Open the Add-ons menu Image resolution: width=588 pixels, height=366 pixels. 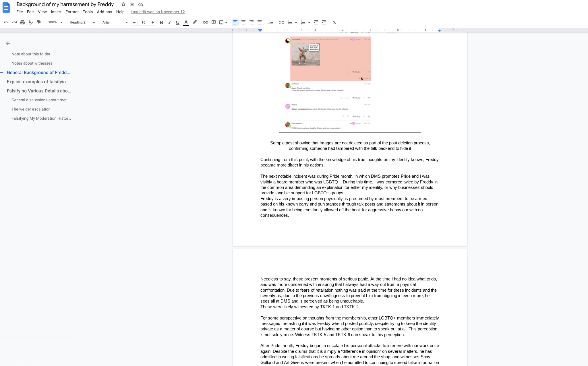point(104,12)
